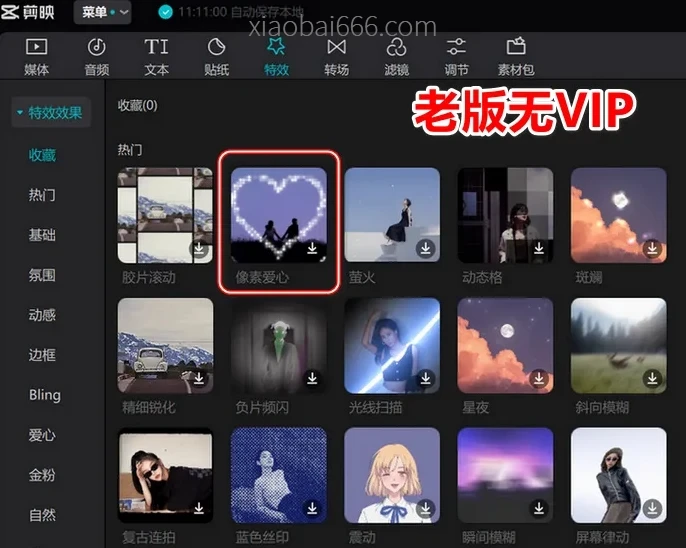This screenshot has width=686, height=548.
Task: Preview the 动态格 effect thumbnail
Action: pos(505,215)
